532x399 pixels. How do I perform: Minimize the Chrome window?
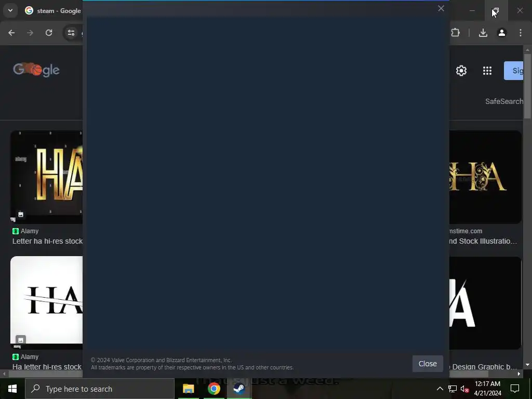pos(472,11)
